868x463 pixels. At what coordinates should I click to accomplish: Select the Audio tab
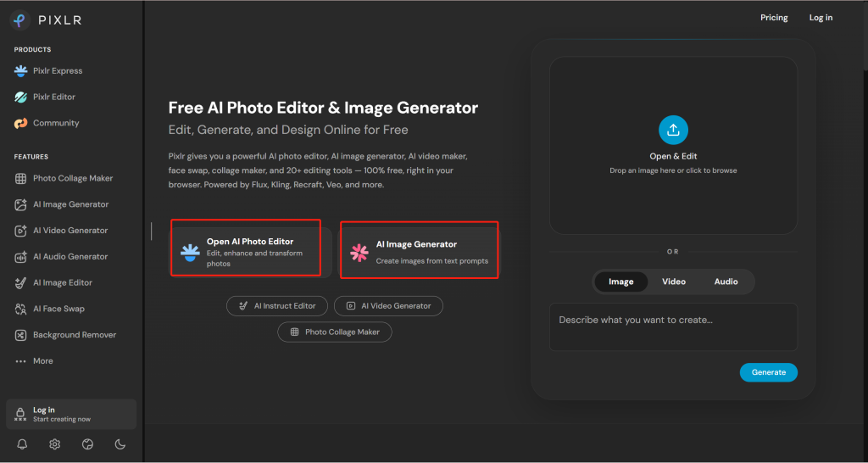point(726,282)
